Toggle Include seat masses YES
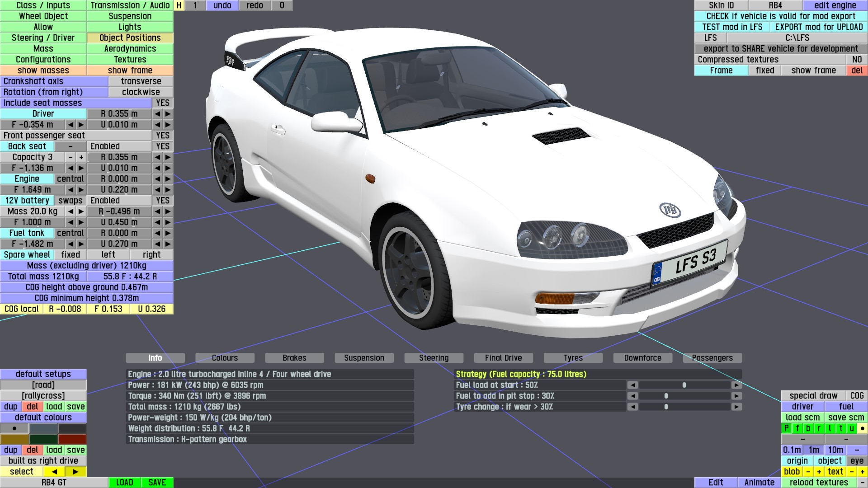 click(162, 103)
